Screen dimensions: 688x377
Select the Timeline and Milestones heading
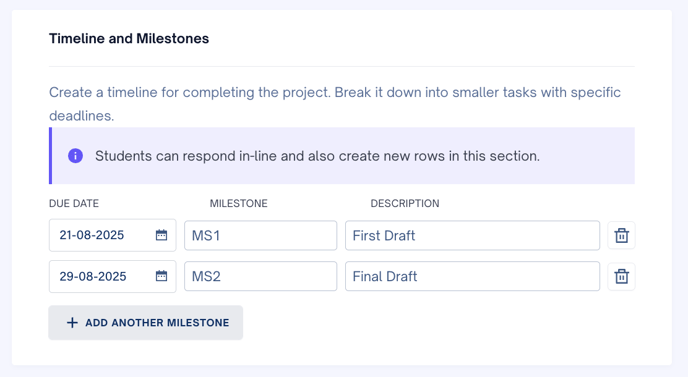(129, 39)
